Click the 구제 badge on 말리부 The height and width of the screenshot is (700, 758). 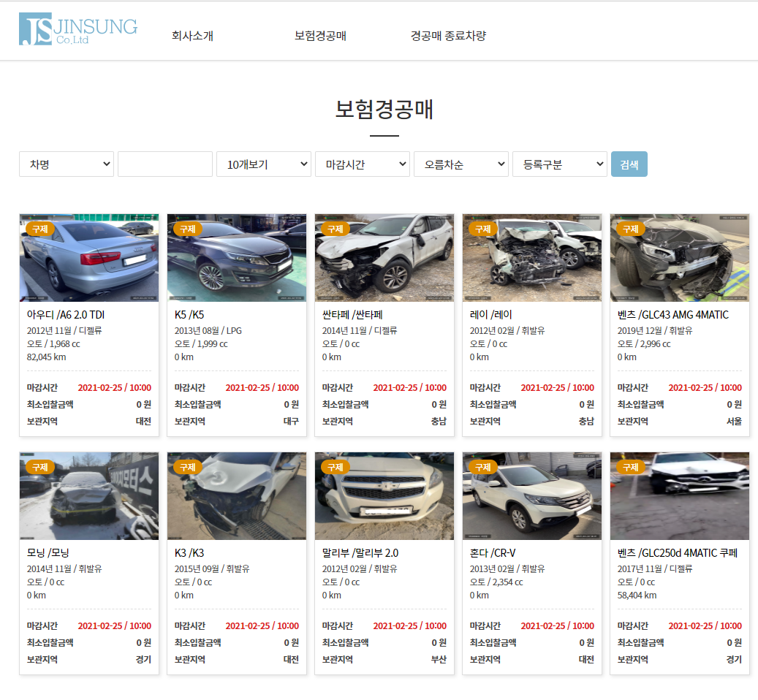pos(336,467)
